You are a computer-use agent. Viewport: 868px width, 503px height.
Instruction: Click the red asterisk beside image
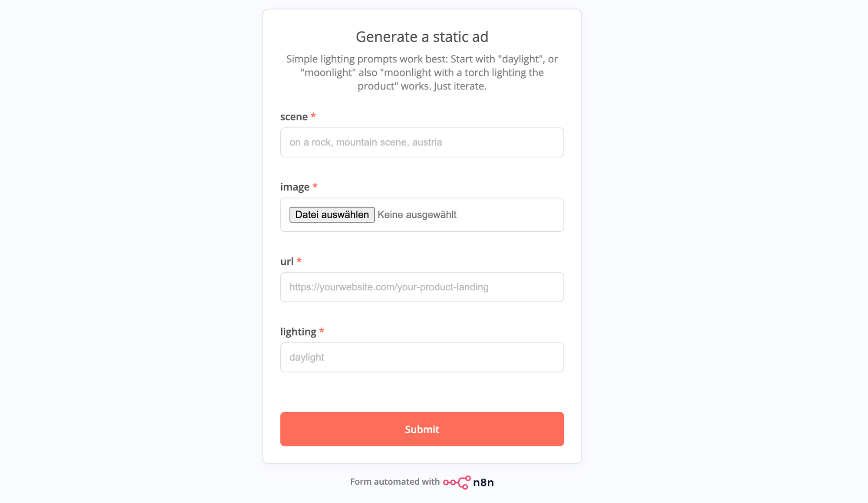pyautogui.click(x=315, y=186)
